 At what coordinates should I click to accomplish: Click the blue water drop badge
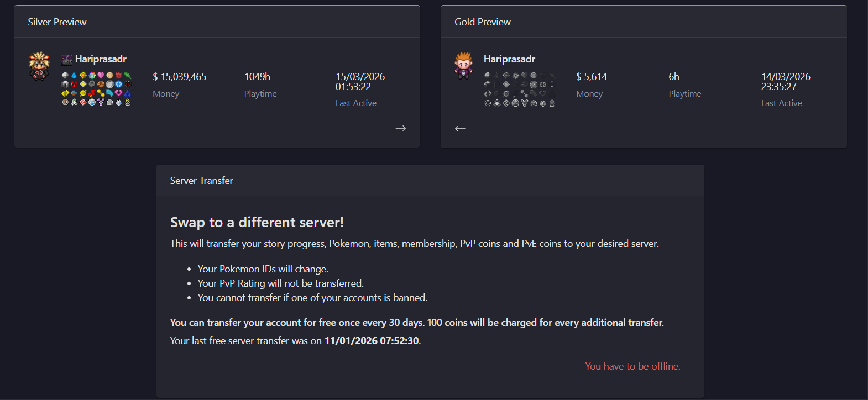[x=74, y=75]
